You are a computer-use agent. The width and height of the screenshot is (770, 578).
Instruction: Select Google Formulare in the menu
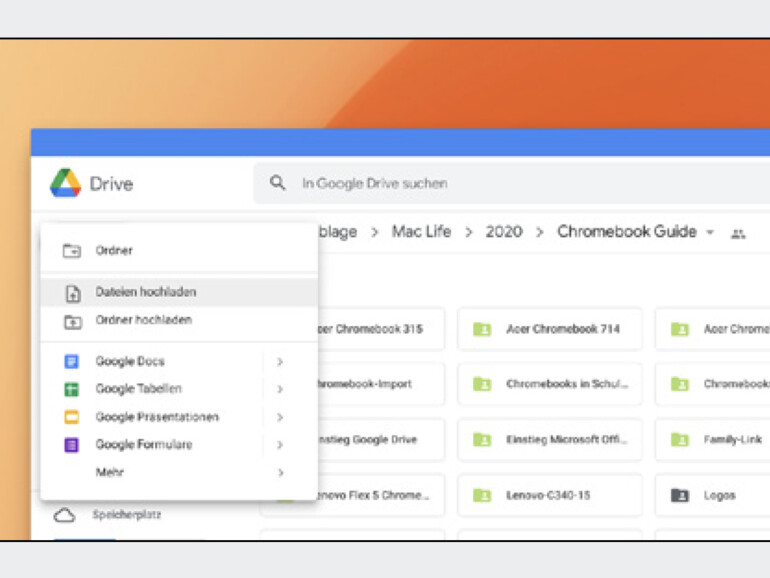(179, 445)
